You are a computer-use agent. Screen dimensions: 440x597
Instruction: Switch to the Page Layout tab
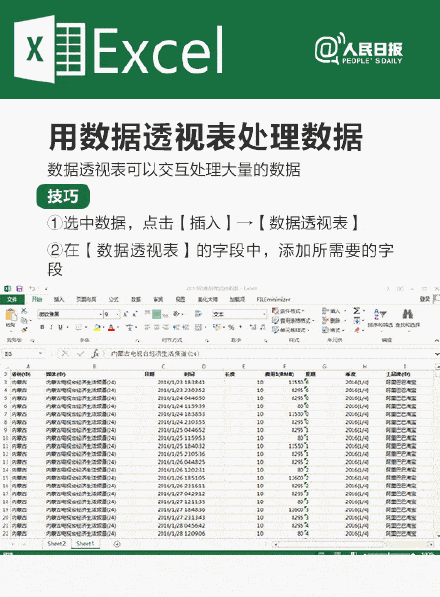tap(86, 299)
